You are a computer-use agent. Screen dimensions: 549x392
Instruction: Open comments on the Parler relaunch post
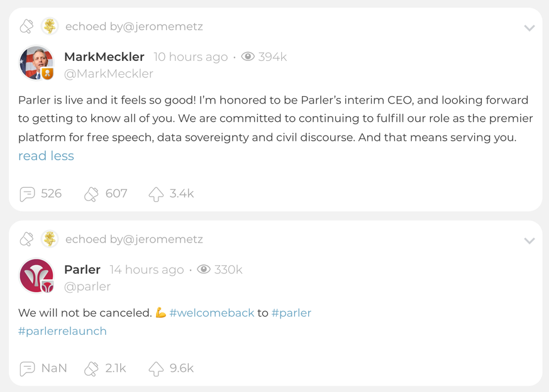point(27,369)
